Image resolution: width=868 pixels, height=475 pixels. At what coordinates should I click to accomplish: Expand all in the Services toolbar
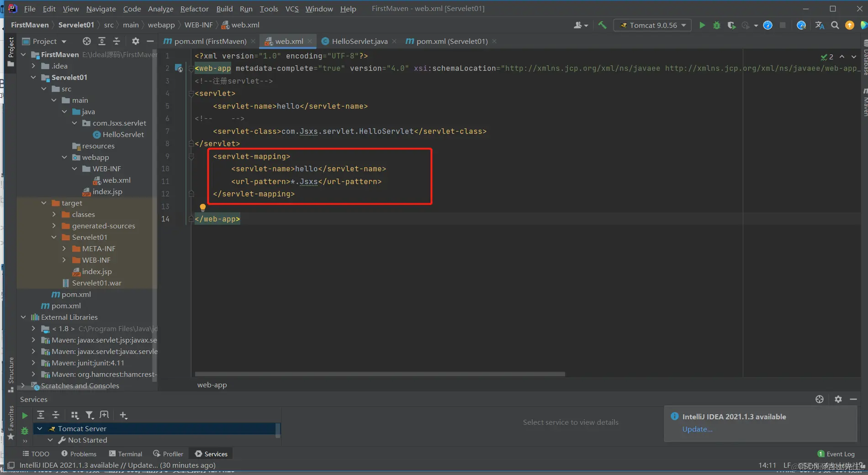(41, 415)
